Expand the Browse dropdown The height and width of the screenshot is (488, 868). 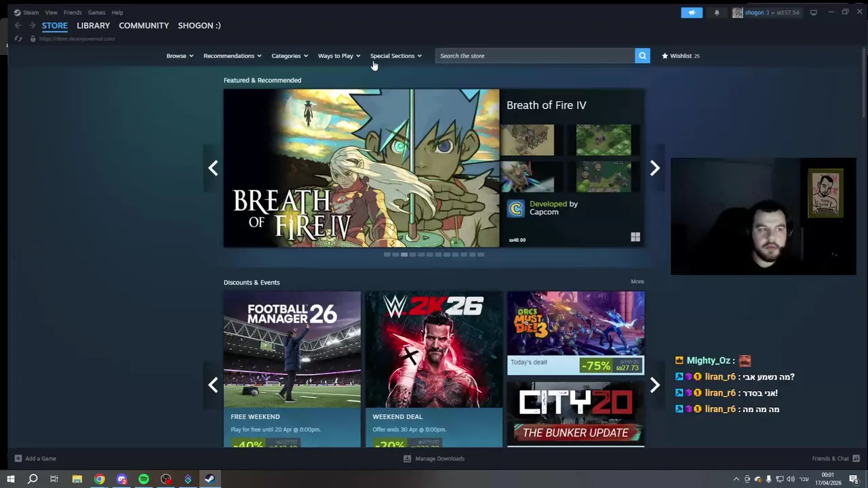180,56
